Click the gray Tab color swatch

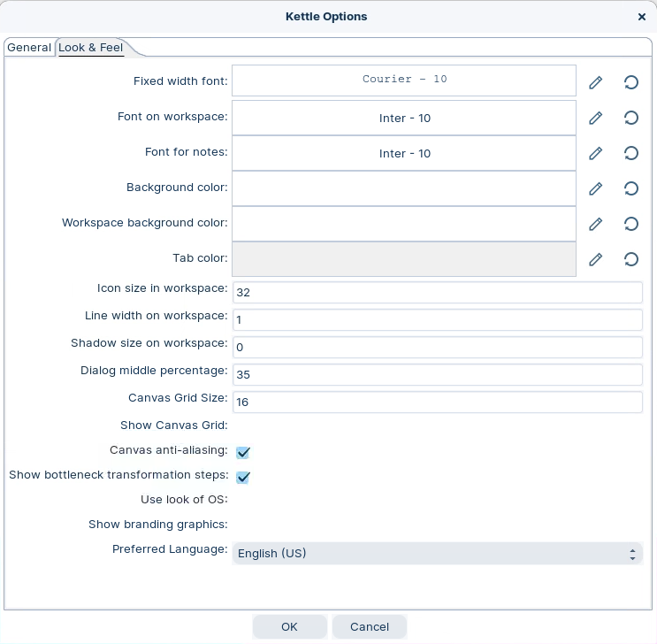tap(404, 259)
